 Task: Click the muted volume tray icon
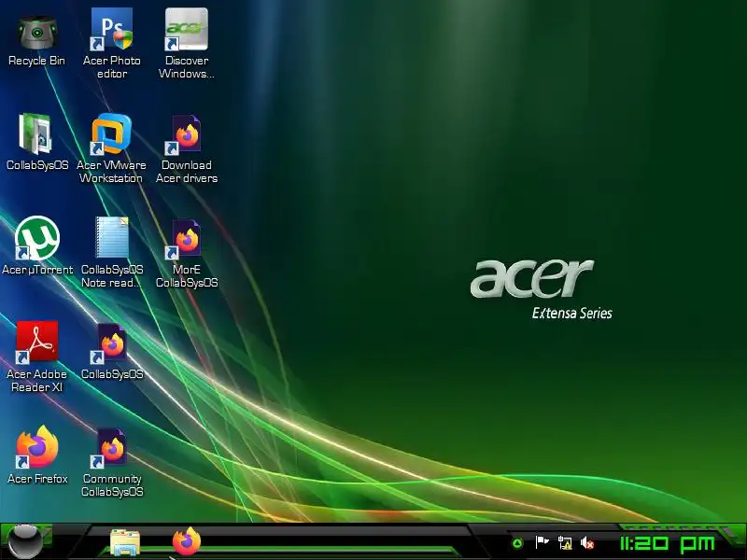pyautogui.click(x=587, y=543)
